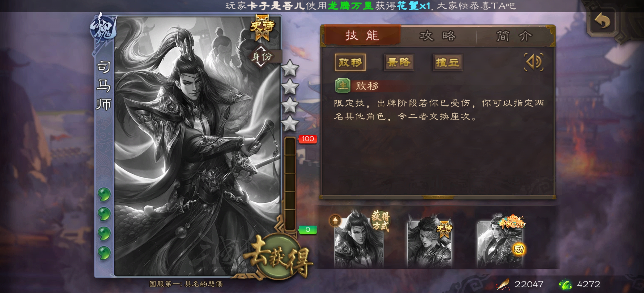Toggle the 身份 identity mode switcher
The width and height of the screenshot is (644, 293).
(x=262, y=57)
